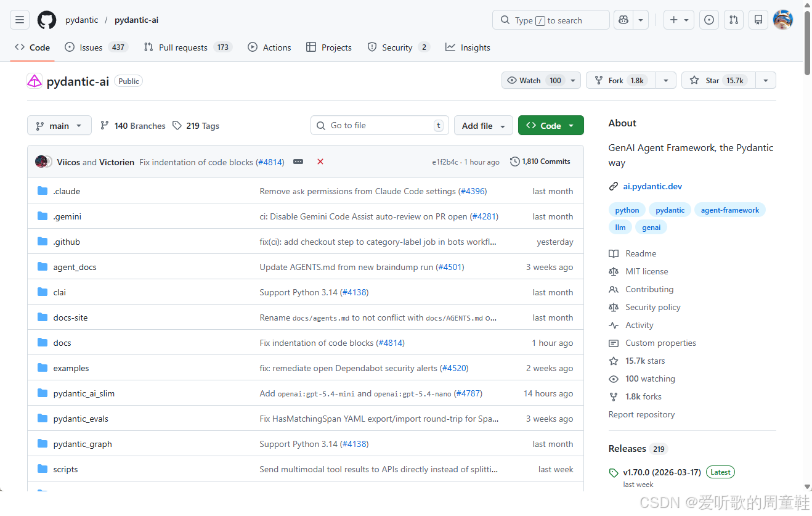Viewport: 812px width, 516px height.
Task: Click the pulse icon next to Activity
Action: point(614,325)
